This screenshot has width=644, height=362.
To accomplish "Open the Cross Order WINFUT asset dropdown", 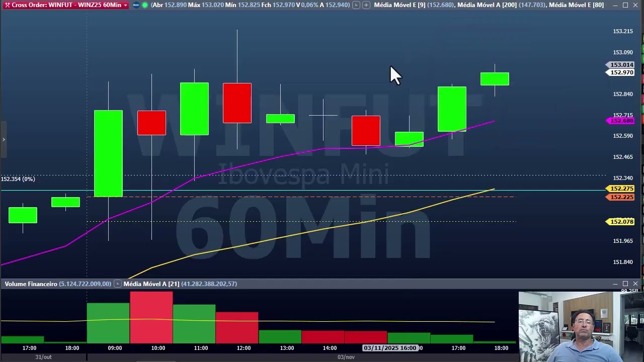I will (125, 5).
